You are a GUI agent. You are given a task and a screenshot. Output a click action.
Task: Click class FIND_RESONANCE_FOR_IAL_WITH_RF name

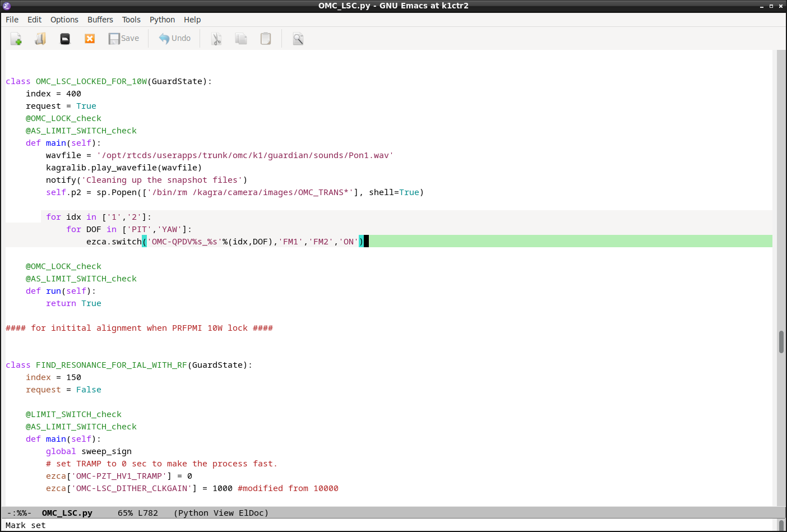click(x=111, y=365)
